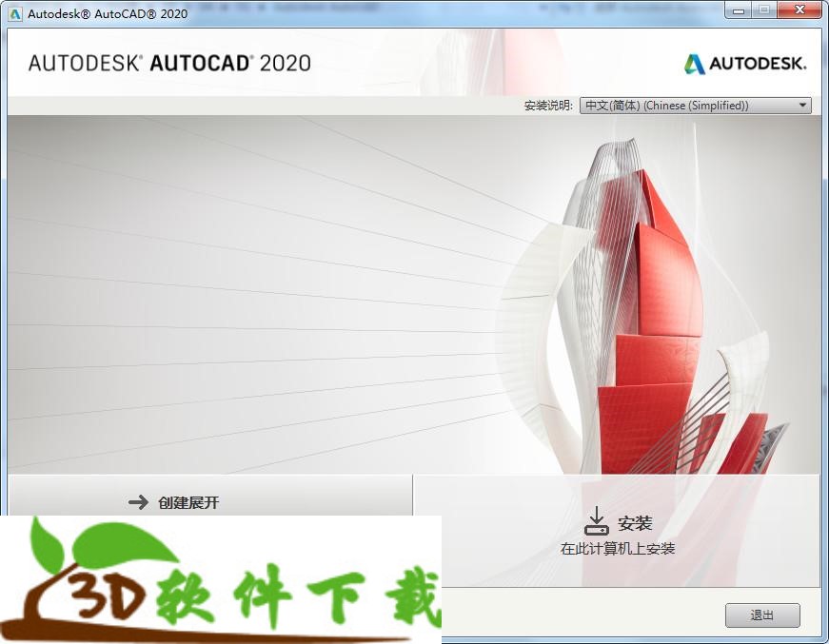This screenshot has height=644, width=829.
Task: Click the 在此计算机上安装 subtitle text
Action: tap(618, 549)
